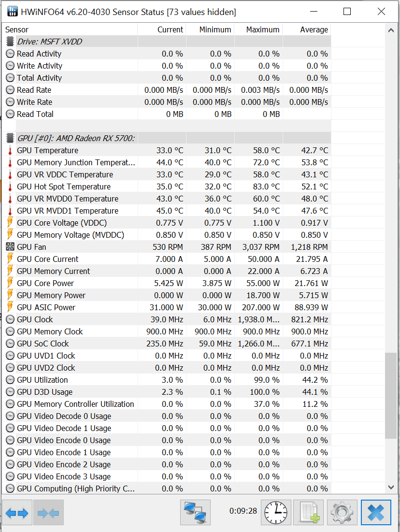
Task: Open sensor settings gear button
Action: click(342, 512)
